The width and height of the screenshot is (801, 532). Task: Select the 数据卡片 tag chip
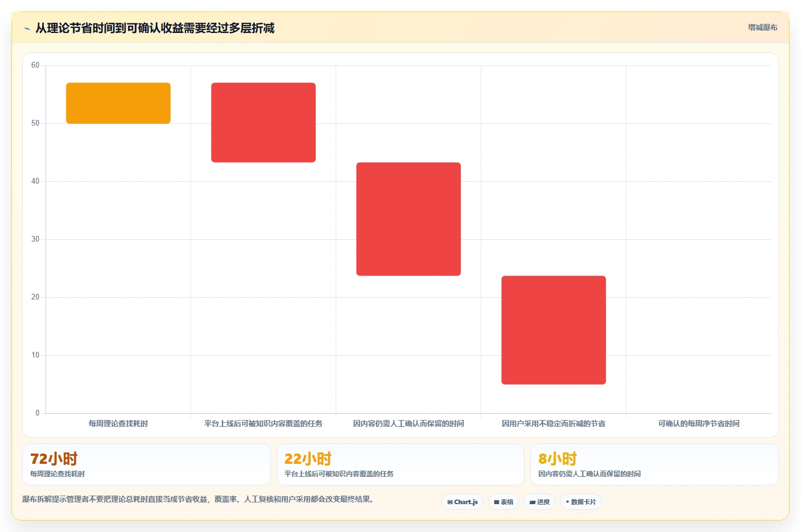(x=581, y=502)
